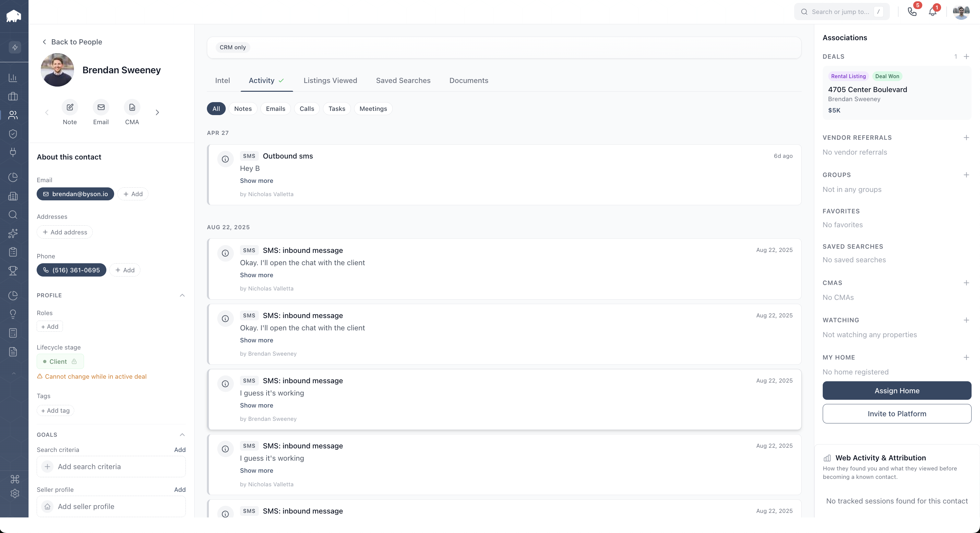This screenshot has height=533, width=980.
Task: Switch to the Intel tab
Action: tap(222, 80)
